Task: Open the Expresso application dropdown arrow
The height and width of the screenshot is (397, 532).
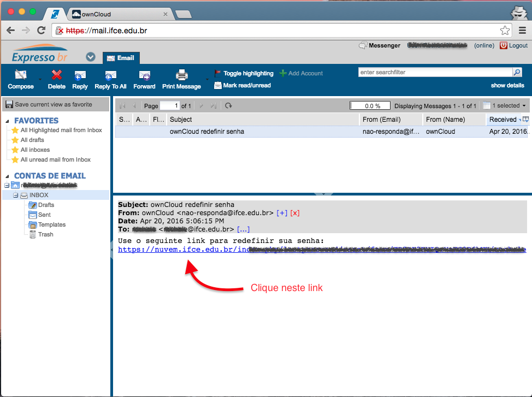Action: tap(91, 57)
